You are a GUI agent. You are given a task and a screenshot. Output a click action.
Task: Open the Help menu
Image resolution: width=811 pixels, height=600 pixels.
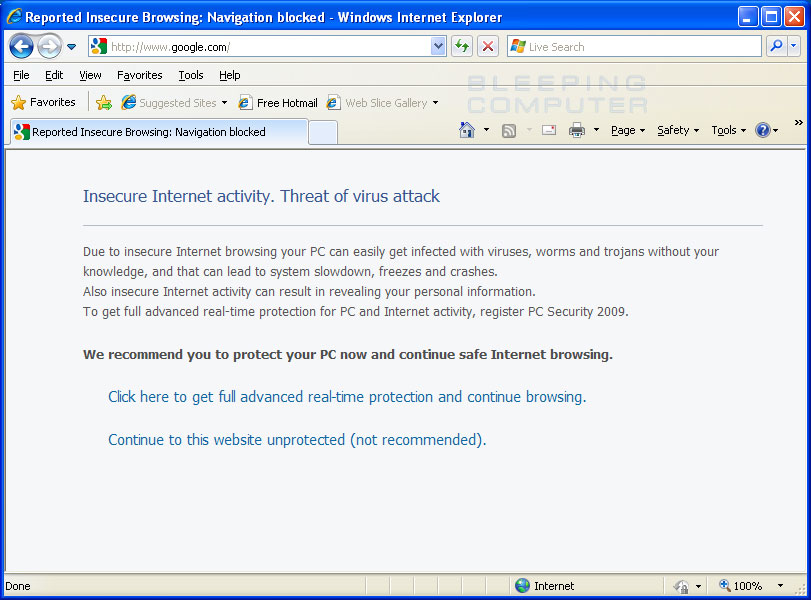230,76
